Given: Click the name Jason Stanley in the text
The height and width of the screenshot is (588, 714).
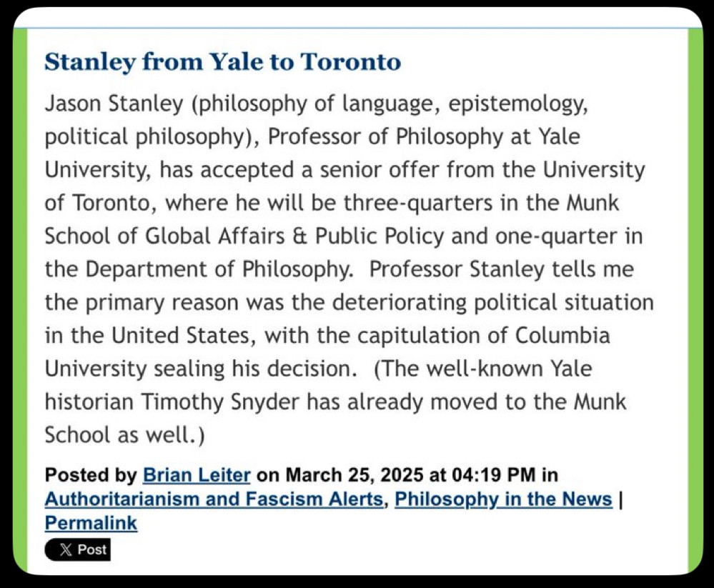Looking at the screenshot, I should (114, 104).
